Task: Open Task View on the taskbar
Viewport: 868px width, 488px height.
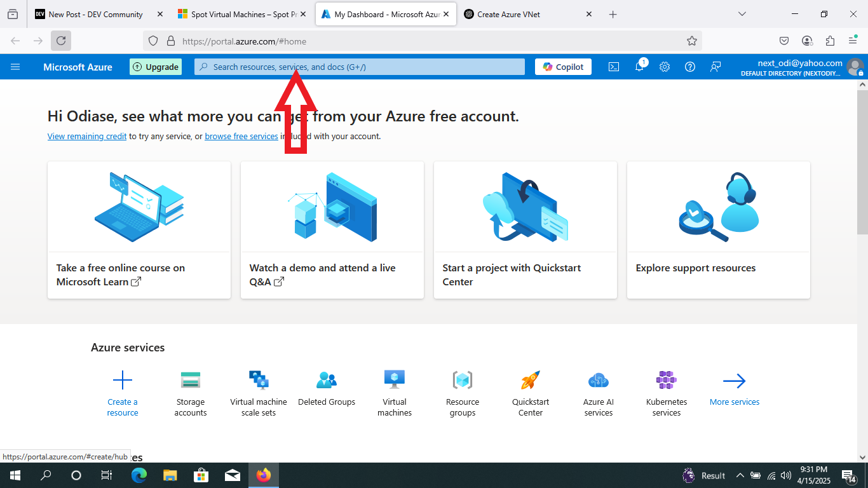Action: point(107,475)
